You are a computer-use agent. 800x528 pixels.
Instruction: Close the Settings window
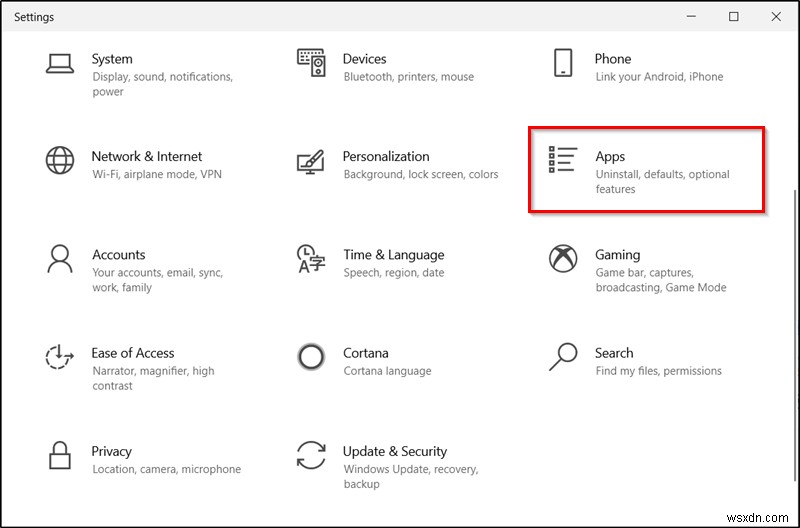pos(776,16)
